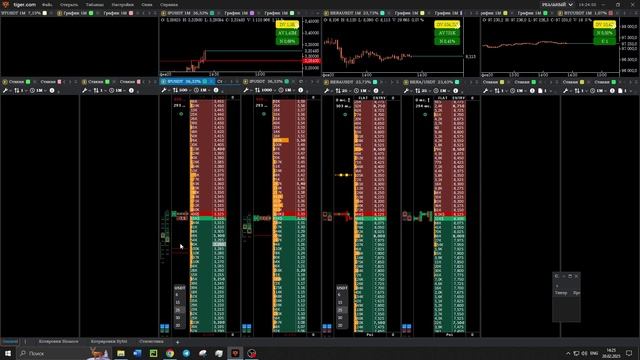Switch to Котировки Binance workspace tab
640x360 pixels.
click(59, 341)
